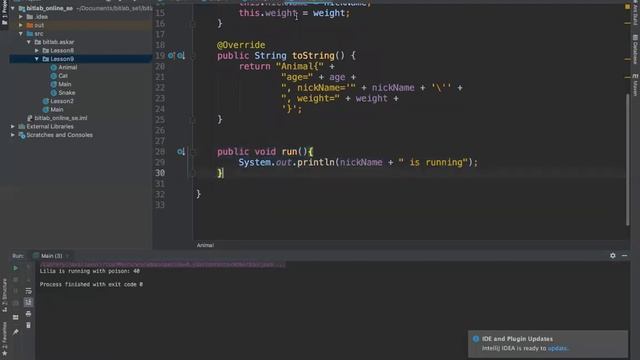Click the Stop process icon in Run panel
Screen dimensions: 640x360
point(16,280)
